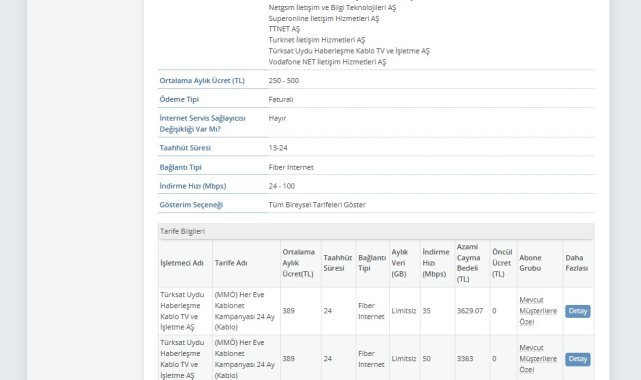The image size is (641, 380).
Task: Click the Abone Grubu column header
Action: click(x=530, y=263)
